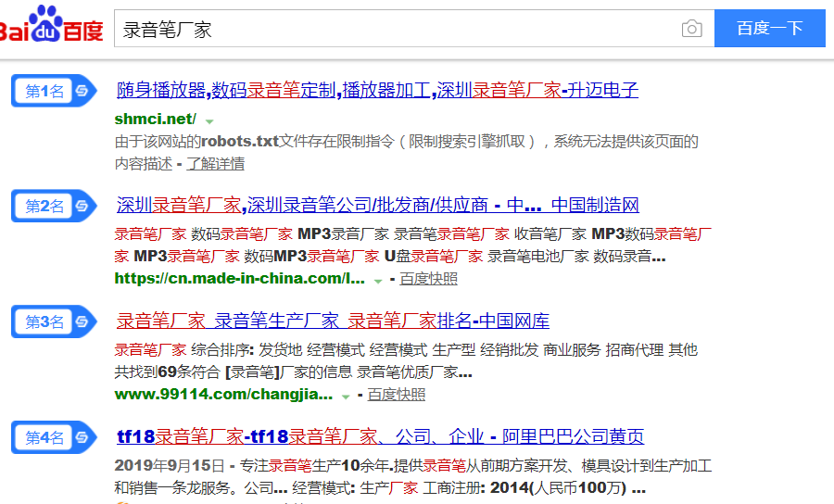Open 百度快照 for the 99114.com result
The height and width of the screenshot is (504, 834).
[x=397, y=395]
